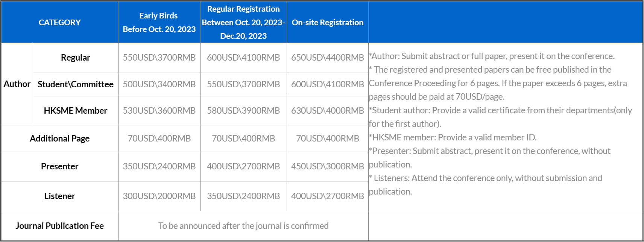
Task: Click the 450USD\3000RMB presenter on-site price
Action: click(x=327, y=166)
